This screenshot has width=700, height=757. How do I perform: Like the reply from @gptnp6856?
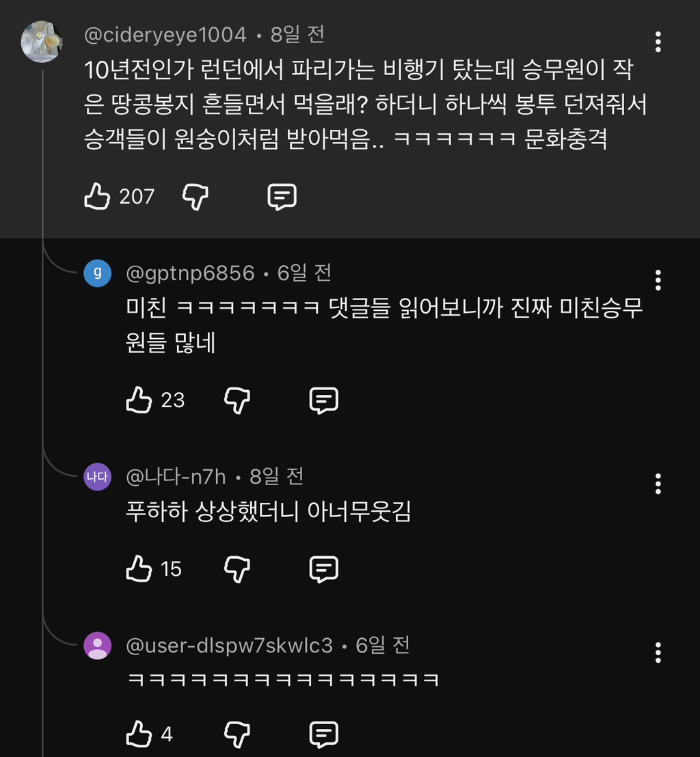pyautogui.click(x=139, y=400)
